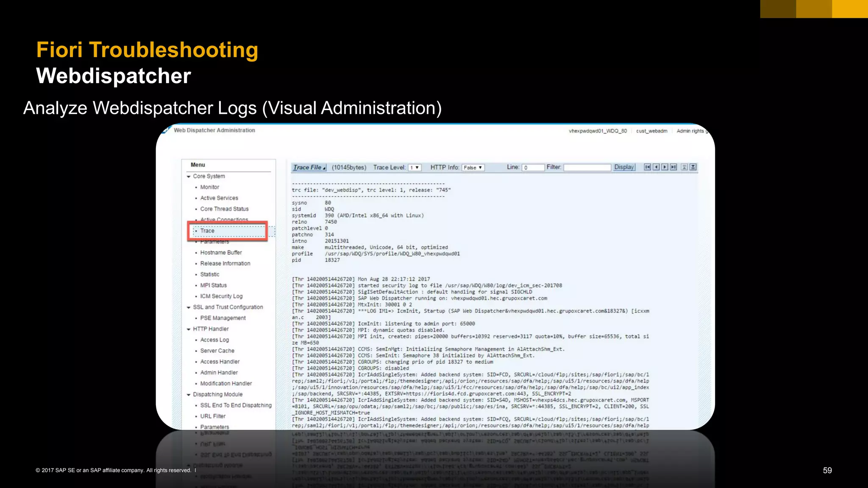868x488 pixels.
Task: Go to previous page of trace
Action: tap(656, 167)
